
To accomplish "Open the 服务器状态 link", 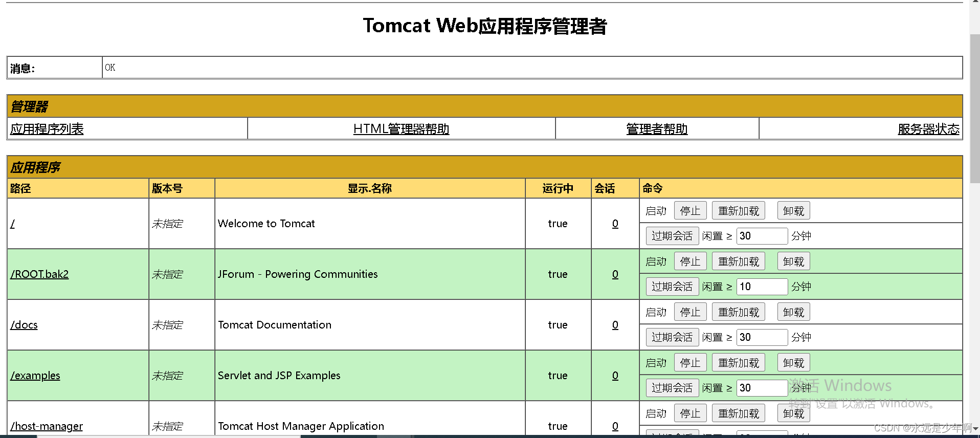I will [x=928, y=129].
